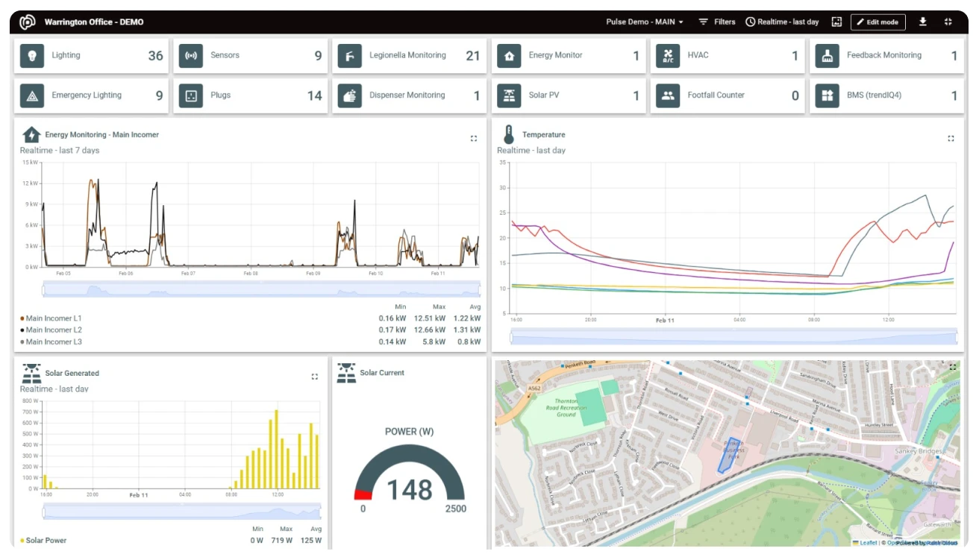Toggle Main Incomer L1 series in legend
Viewport: 979px width, 560px height.
[53, 318]
